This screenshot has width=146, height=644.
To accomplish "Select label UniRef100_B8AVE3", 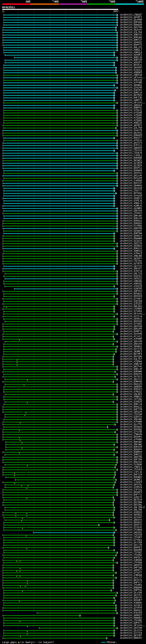I will pyautogui.click(x=131, y=547).
